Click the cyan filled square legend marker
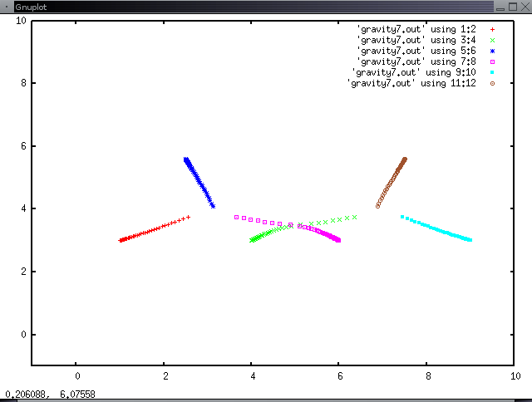This screenshot has height=402, width=532. 492,72
